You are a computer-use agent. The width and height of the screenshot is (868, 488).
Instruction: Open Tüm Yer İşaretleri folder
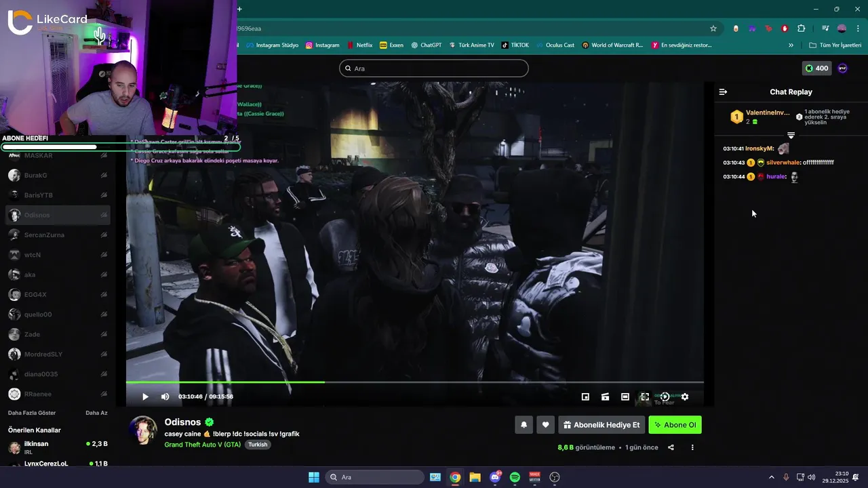tap(835, 45)
